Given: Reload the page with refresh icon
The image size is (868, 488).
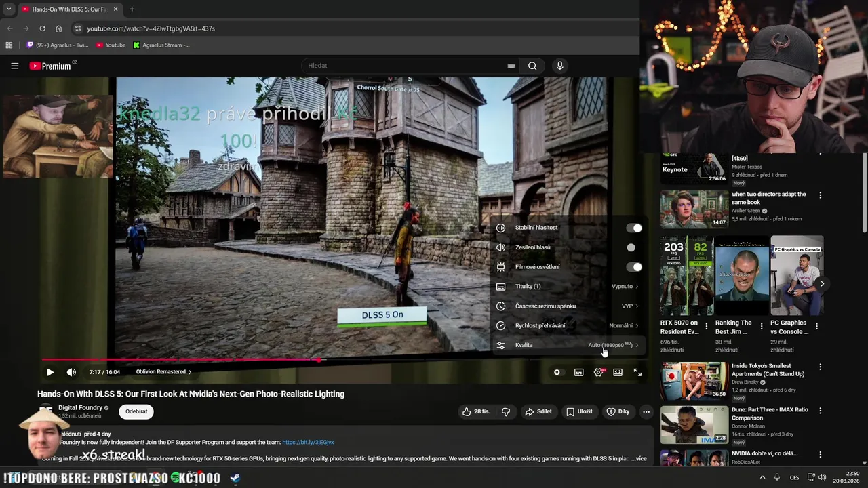Looking at the screenshot, I should pyautogui.click(x=42, y=28).
